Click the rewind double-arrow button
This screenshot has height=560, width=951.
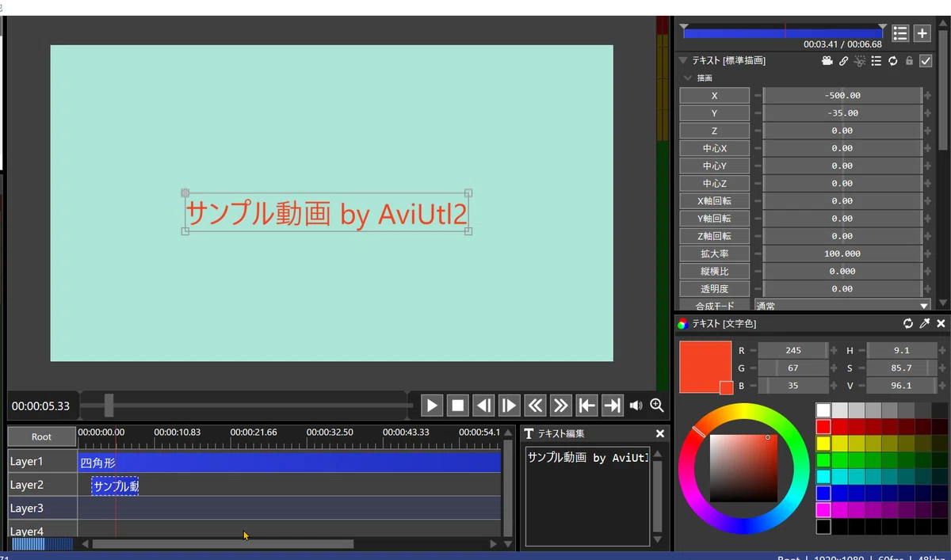point(535,406)
